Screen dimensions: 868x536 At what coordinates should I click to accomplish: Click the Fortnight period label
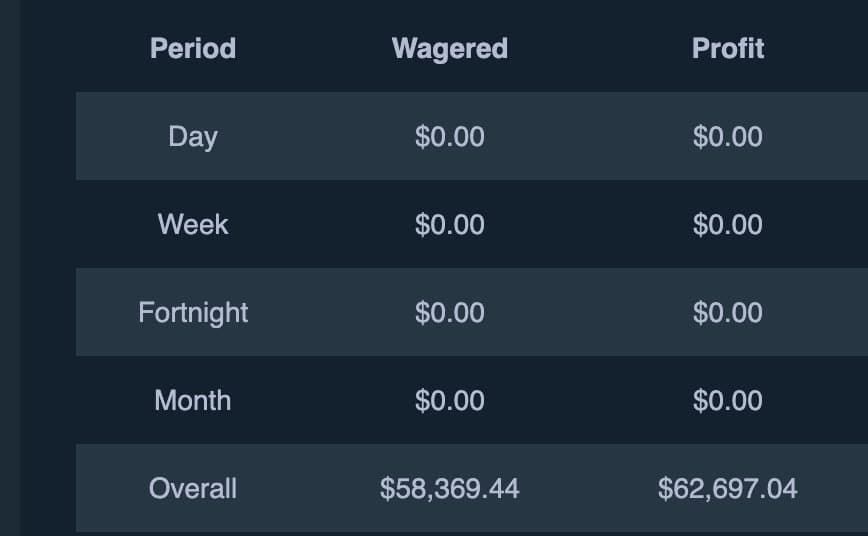coord(193,312)
